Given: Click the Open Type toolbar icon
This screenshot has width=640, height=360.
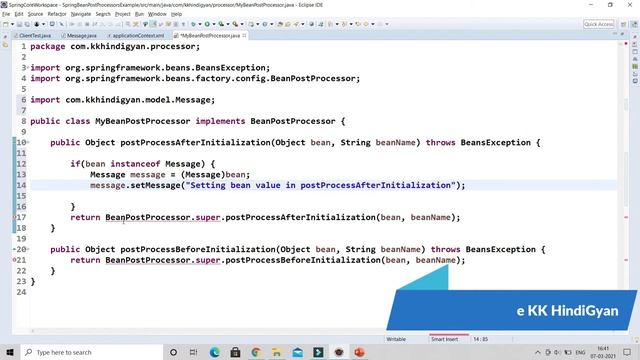Looking at the screenshot, I should (x=280, y=24).
